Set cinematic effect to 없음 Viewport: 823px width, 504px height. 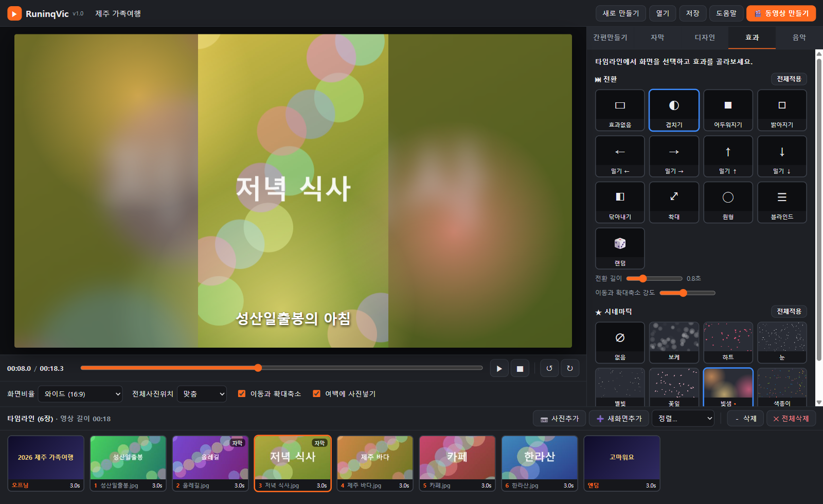click(620, 343)
